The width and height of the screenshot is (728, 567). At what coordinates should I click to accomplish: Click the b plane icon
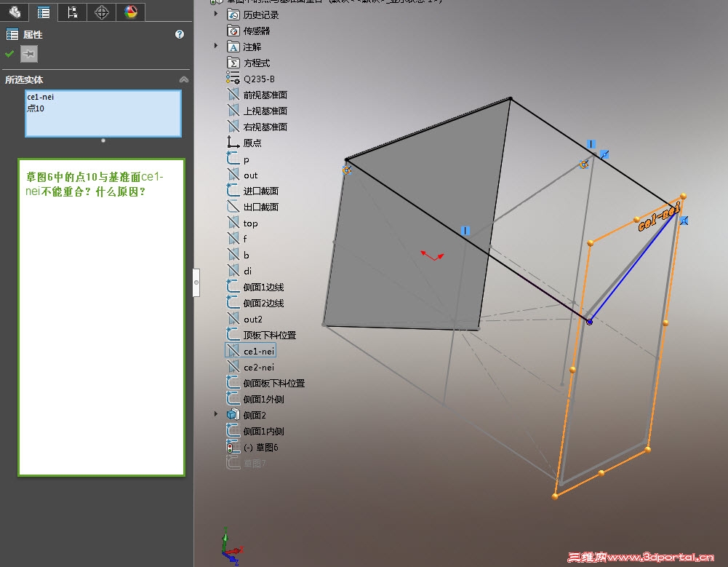tap(233, 255)
